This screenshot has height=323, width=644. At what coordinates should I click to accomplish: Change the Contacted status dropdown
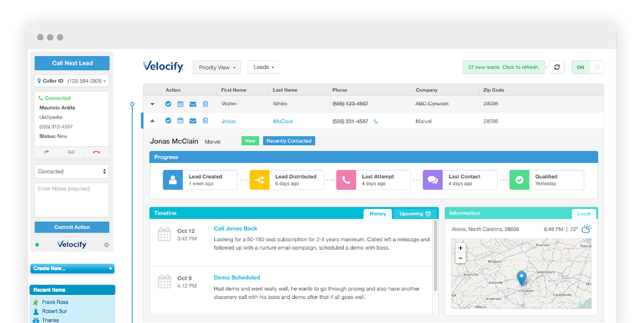point(72,171)
